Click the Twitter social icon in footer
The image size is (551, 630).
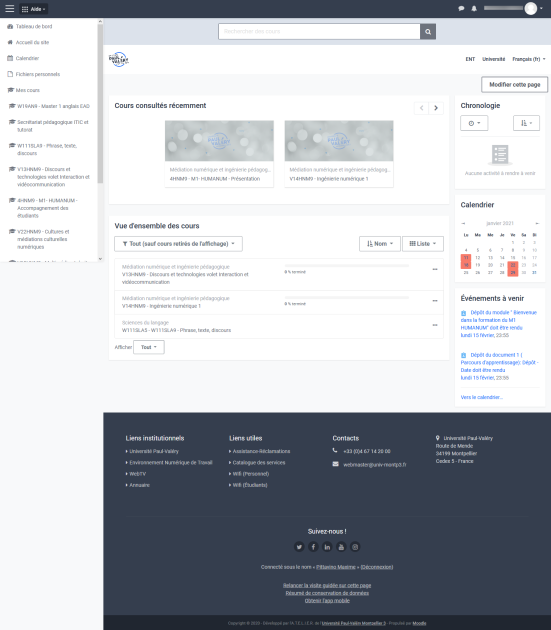pyautogui.click(x=299, y=547)
